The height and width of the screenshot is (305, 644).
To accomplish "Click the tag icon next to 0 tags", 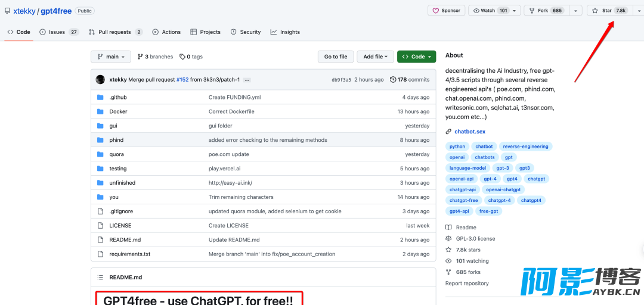I will (x=182, y=57).
